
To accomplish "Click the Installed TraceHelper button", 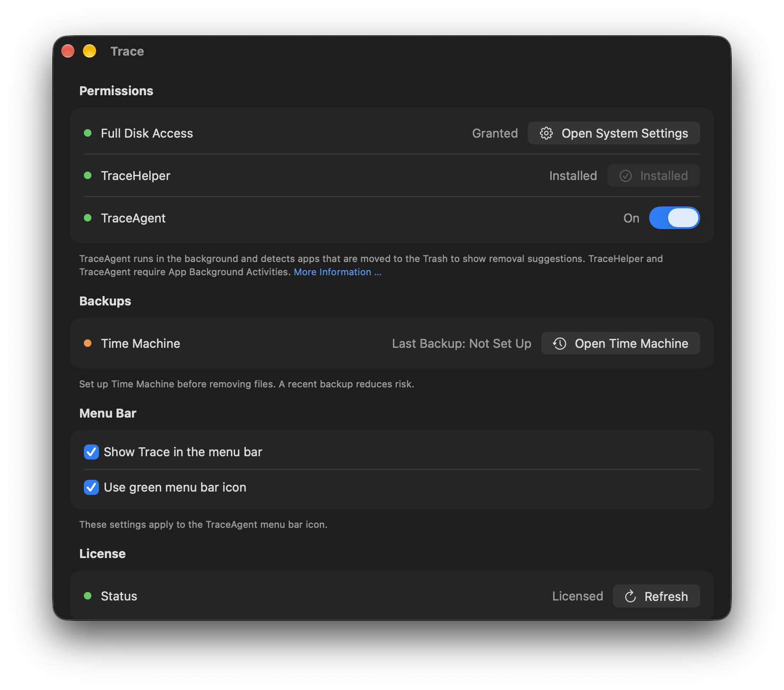I will coord(653,176).
